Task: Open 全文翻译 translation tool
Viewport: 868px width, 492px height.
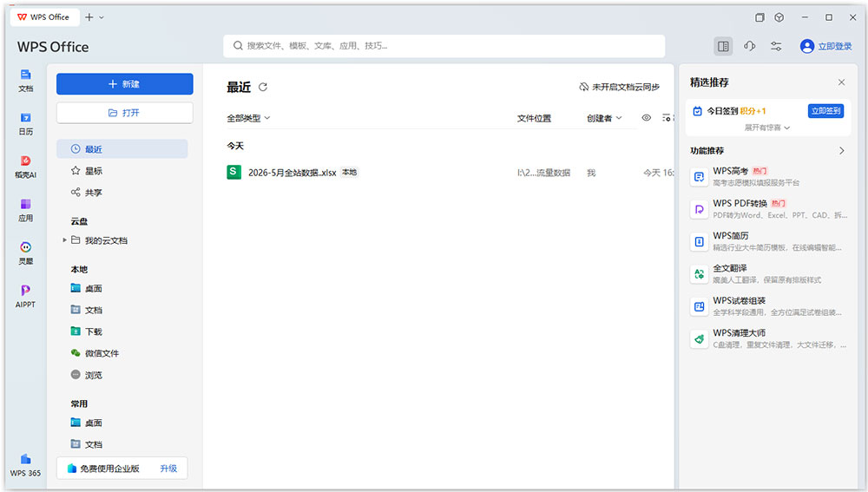Action: (x=769, y=274)
